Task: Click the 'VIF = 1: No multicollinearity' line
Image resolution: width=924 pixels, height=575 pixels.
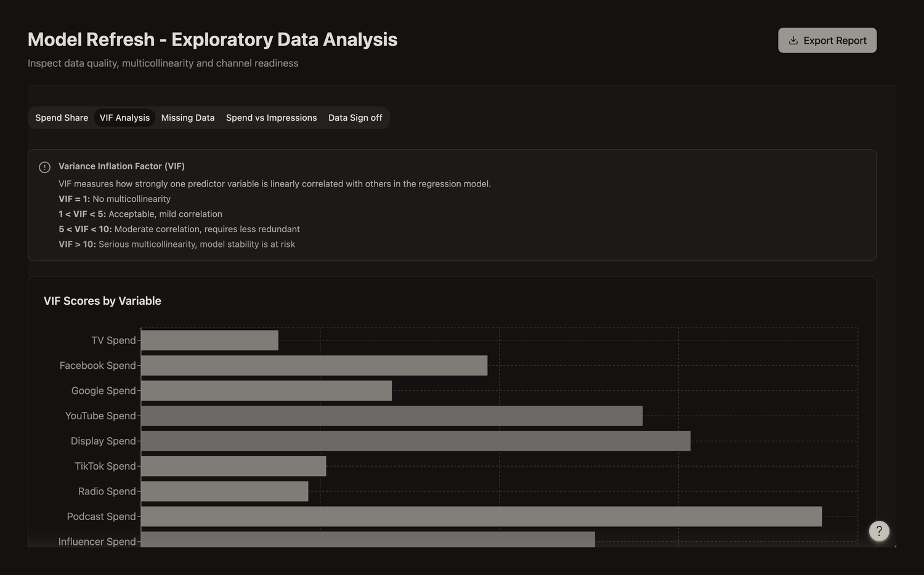Action: 115,199
